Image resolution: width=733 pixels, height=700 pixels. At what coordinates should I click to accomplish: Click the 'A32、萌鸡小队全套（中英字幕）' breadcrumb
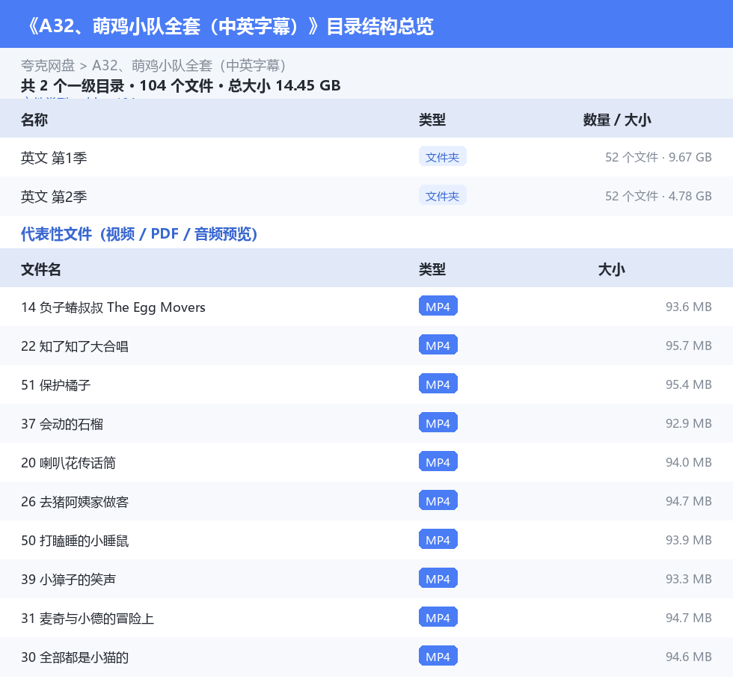click(188, 65)
